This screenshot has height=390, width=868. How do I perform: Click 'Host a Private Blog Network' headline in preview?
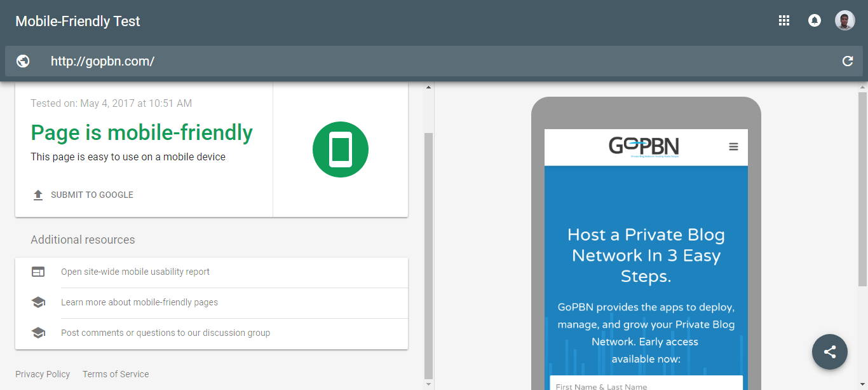click(x=646, y=255)
